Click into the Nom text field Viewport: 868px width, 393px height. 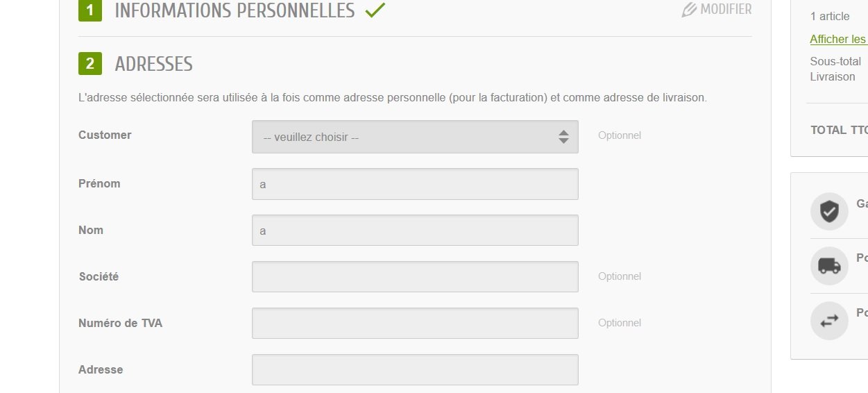414,230
